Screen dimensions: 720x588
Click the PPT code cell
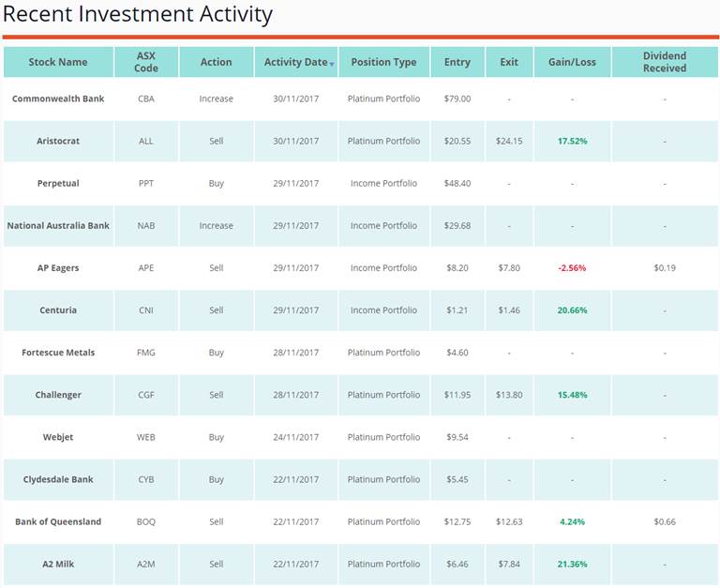146,183
